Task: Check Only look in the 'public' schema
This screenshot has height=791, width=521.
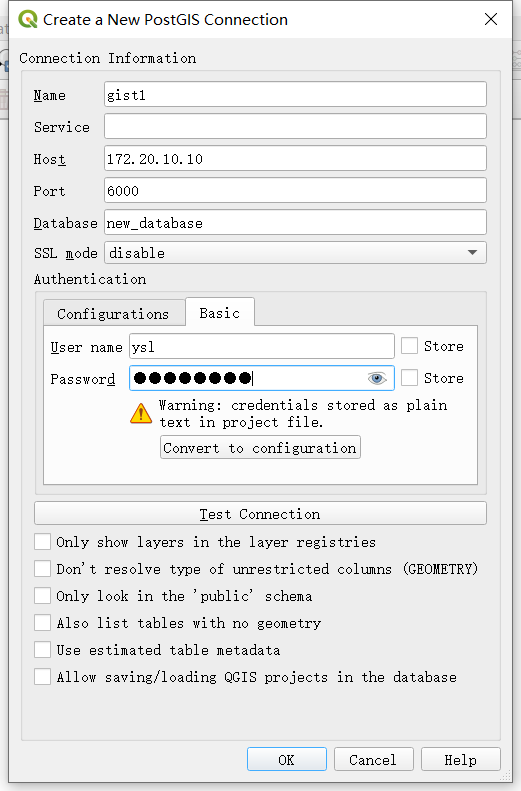Action: [x=42, y=596]
